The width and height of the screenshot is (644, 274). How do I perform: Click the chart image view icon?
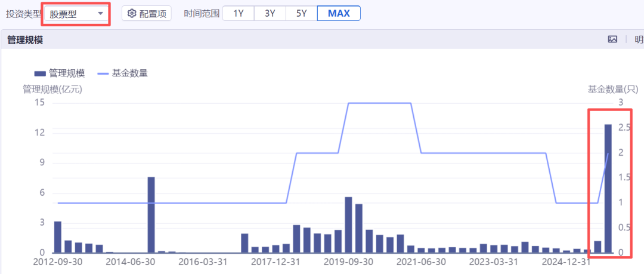(612, 39)
